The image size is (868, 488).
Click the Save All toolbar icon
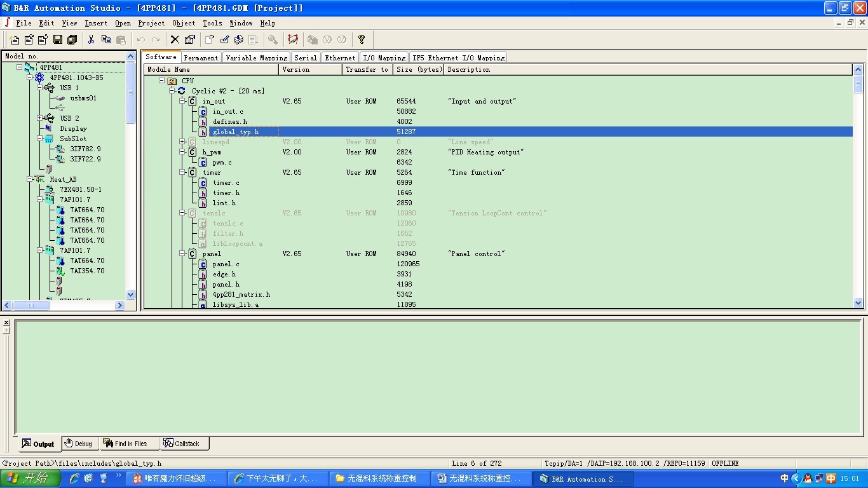tap(72, 39)
